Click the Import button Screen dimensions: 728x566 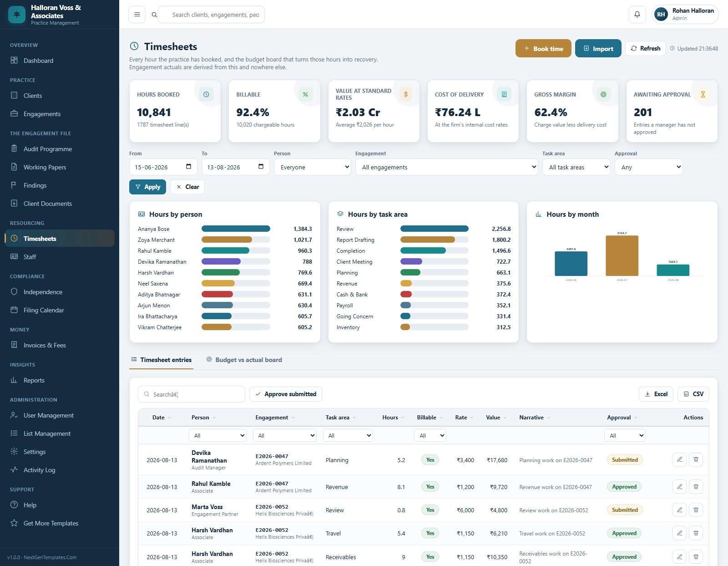[x=598, y=48]
